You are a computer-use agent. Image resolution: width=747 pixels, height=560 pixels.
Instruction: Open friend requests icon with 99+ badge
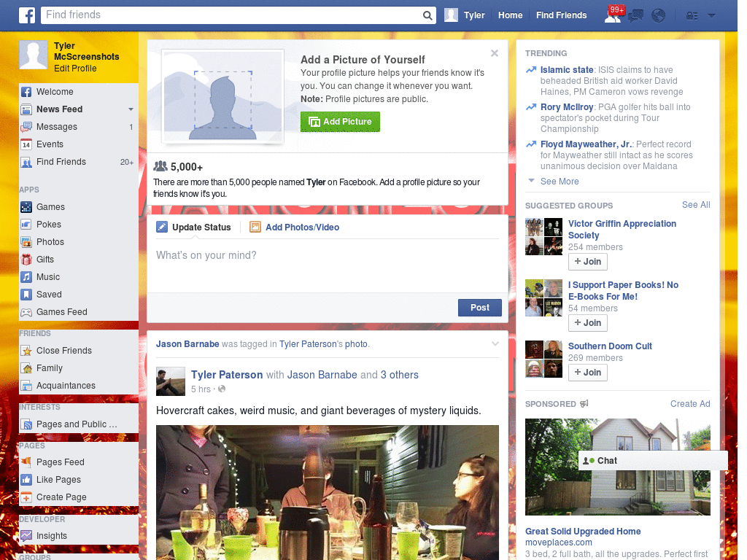coord(614,15)
